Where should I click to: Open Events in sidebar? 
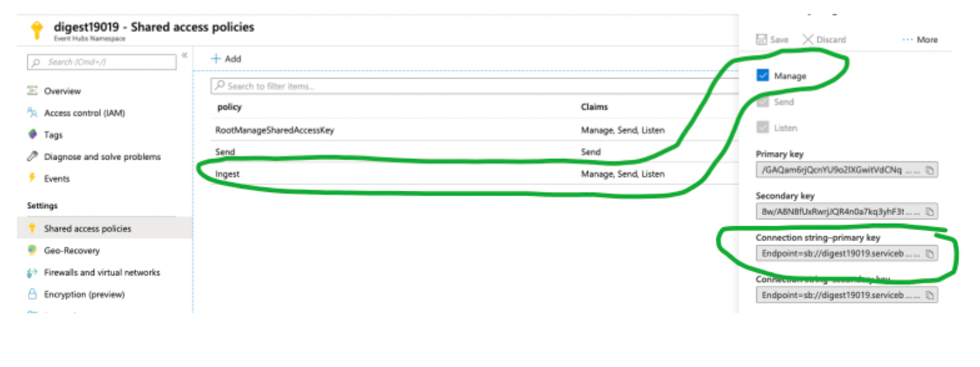pos(57,178)
